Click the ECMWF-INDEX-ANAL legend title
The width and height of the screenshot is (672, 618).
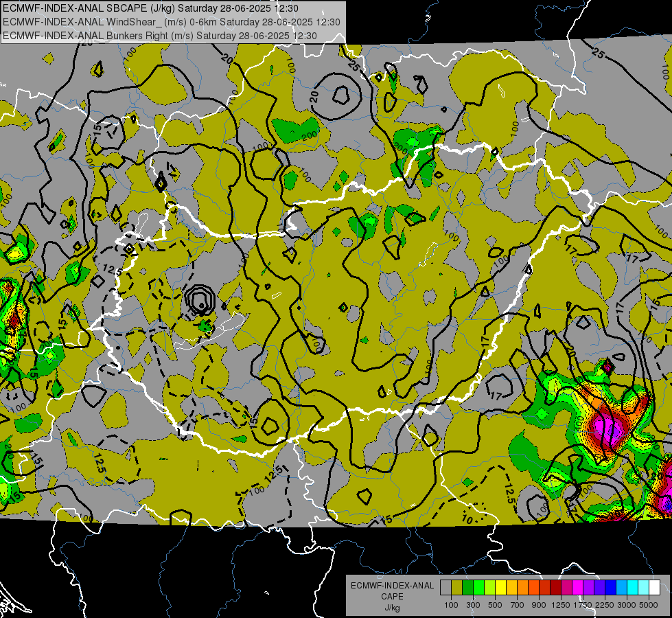click(392, 586)
